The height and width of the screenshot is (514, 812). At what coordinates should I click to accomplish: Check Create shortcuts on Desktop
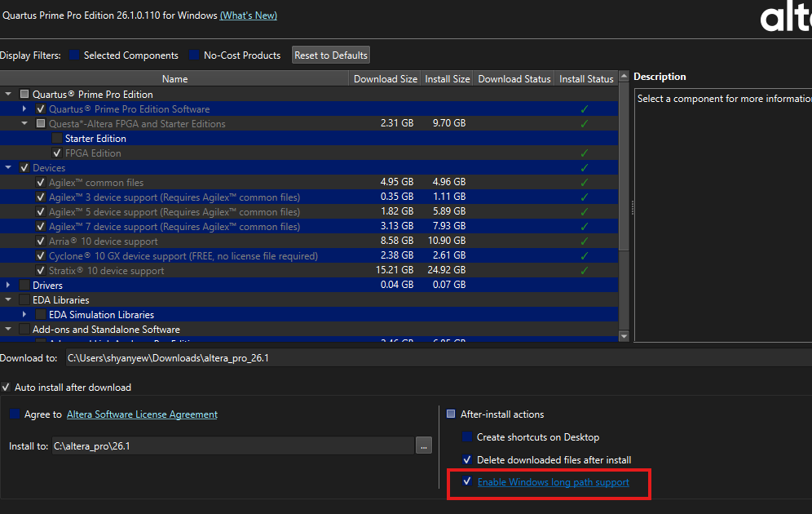pyautogui.click(x=467, y=436)
